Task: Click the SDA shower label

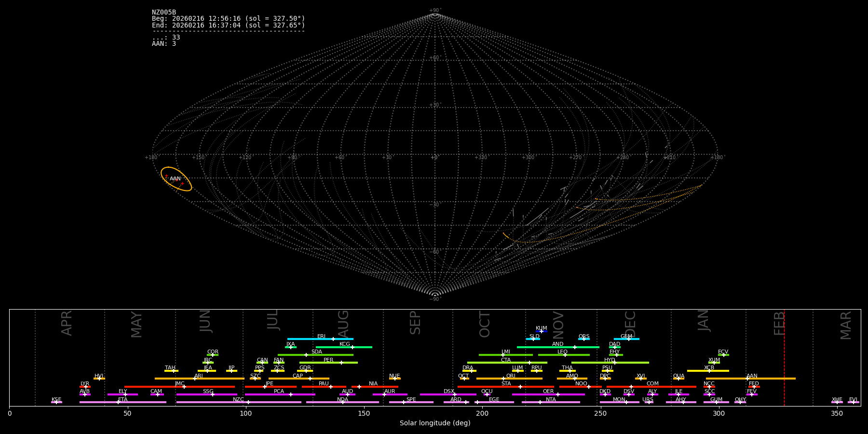Action: point(317,352)
